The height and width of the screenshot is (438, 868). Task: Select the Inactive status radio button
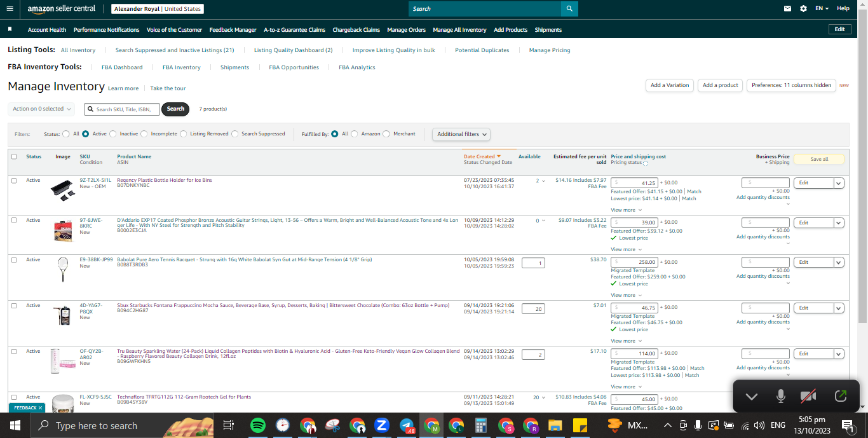click(x=113, y=134)
